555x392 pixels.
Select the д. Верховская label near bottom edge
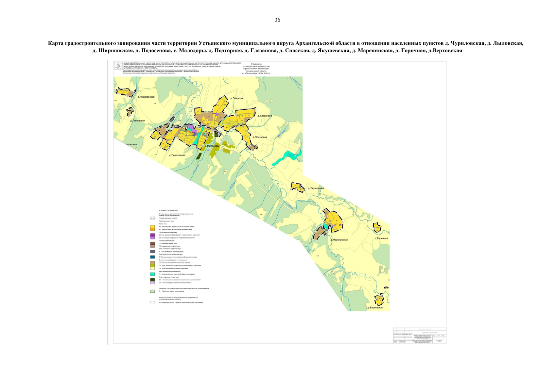(x=375, y=308)
